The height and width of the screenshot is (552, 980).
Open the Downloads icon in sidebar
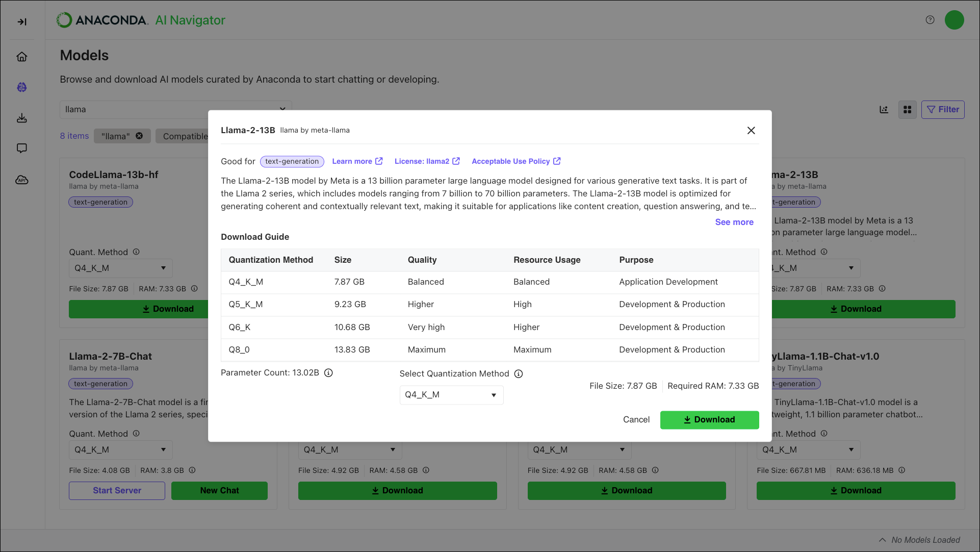[x=22, y=118]
